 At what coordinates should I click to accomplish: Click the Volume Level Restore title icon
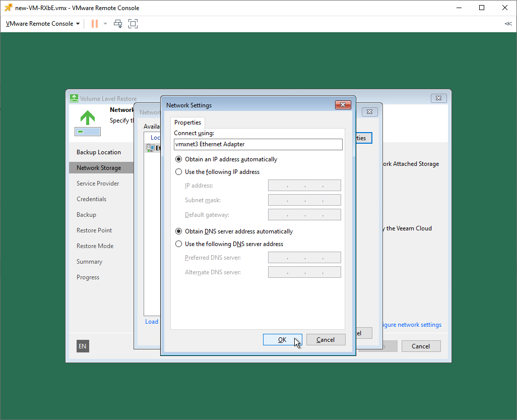click(74, 98)
